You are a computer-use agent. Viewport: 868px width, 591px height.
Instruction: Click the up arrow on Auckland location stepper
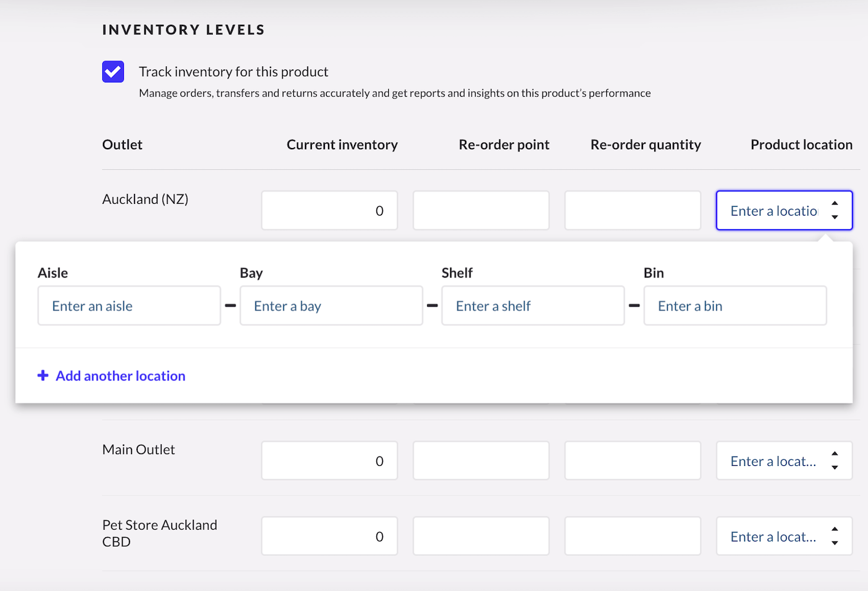tap(835, 203)
